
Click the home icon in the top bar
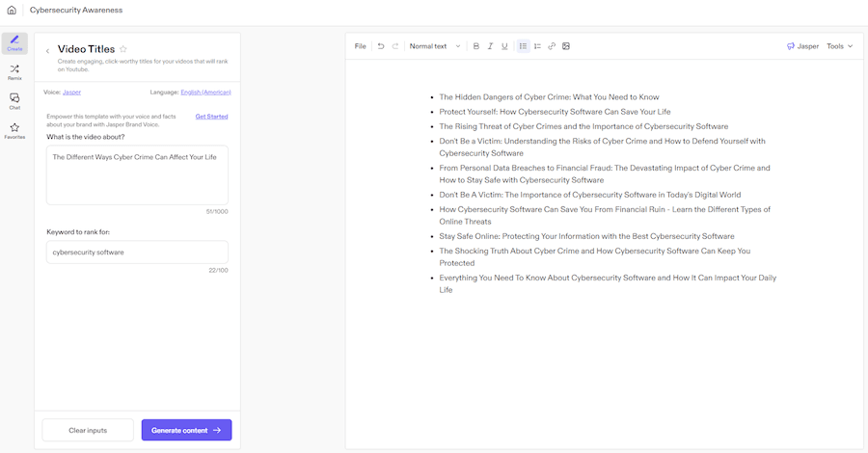point(12,11)
